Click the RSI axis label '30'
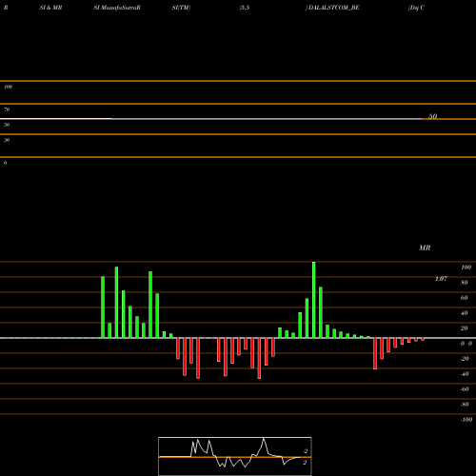Screen dimensions: 476x476 (7, 140)
